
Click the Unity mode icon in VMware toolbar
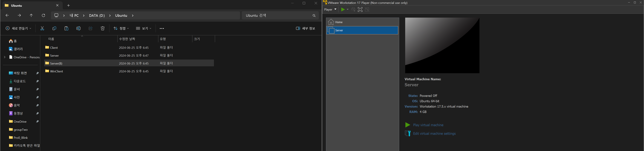[367, 10]
